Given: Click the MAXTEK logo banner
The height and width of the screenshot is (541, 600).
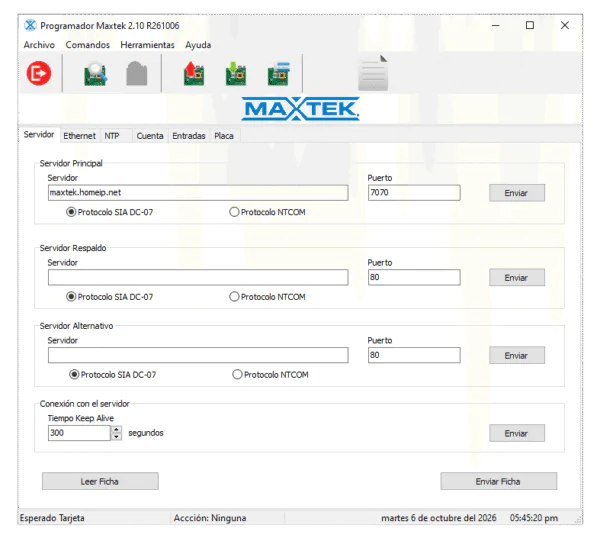Looking at the screenshot, I should (300, 109).
